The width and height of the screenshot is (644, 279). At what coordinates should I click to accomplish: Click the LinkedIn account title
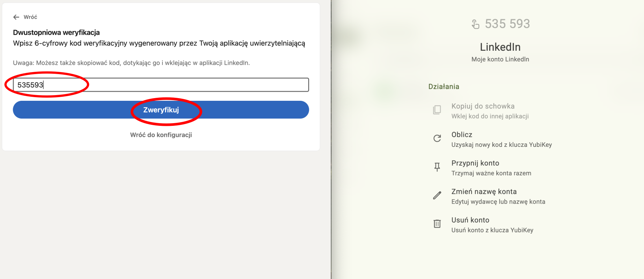(x=500, y=47)
